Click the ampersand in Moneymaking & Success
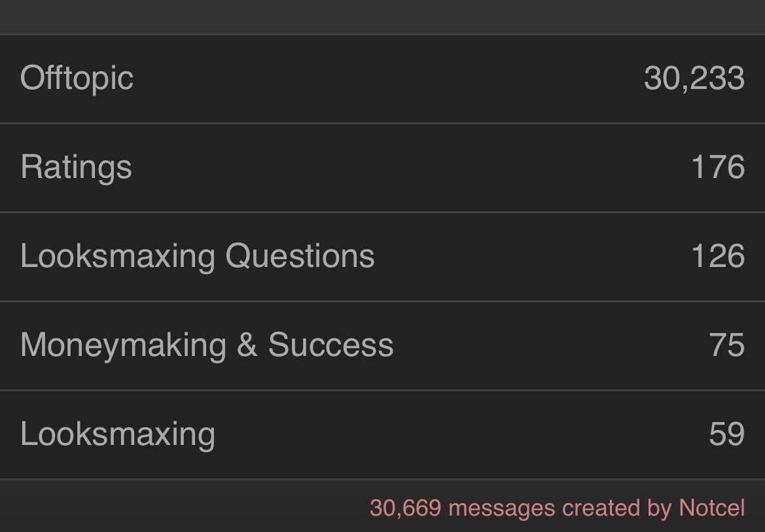The image size is (765, 532). 247,345
